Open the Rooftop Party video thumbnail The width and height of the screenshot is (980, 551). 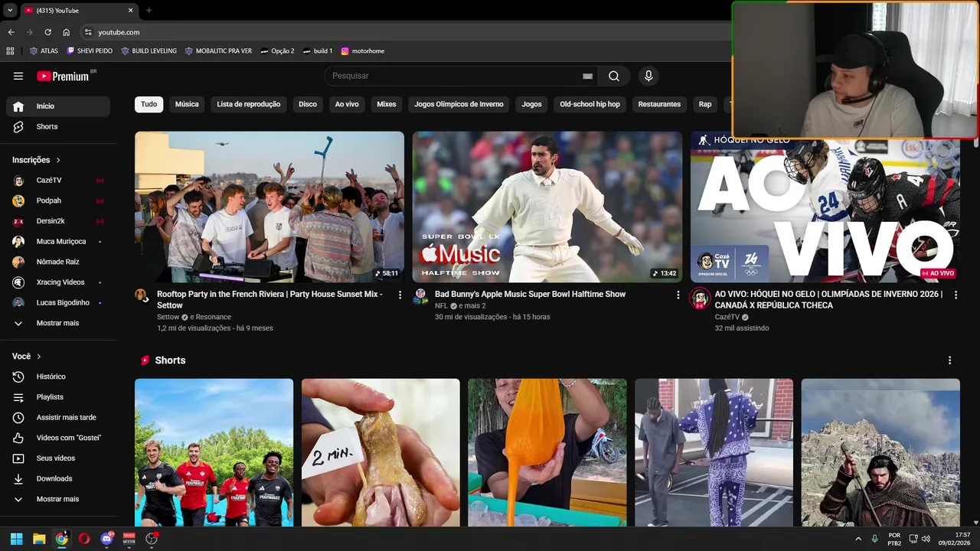(269, 207)
